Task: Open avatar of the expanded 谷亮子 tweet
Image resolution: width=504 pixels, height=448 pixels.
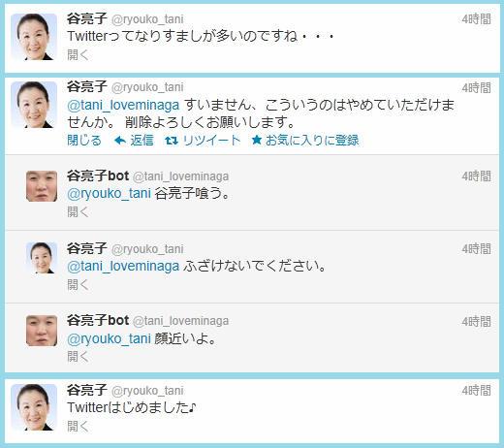Action: coord(34,105)
